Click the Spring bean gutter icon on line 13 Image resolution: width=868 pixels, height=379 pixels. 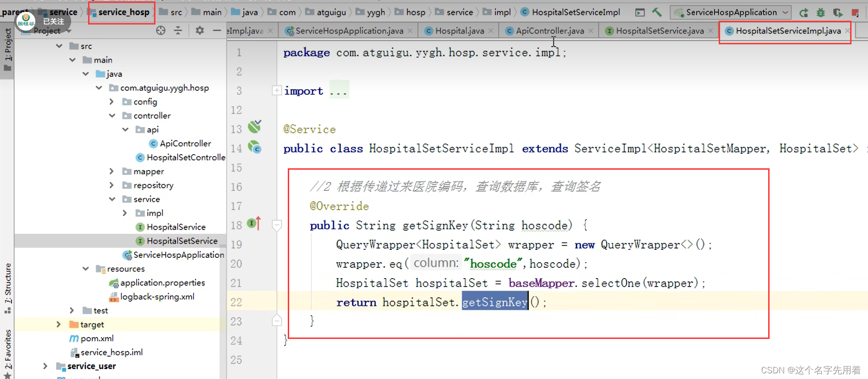(x=255, y=126)
